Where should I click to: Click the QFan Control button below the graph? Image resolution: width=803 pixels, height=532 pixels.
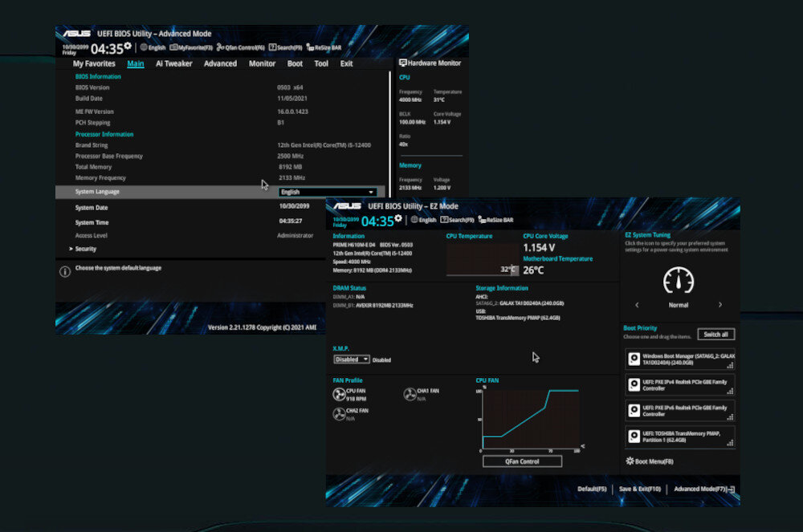coord(522,461)
